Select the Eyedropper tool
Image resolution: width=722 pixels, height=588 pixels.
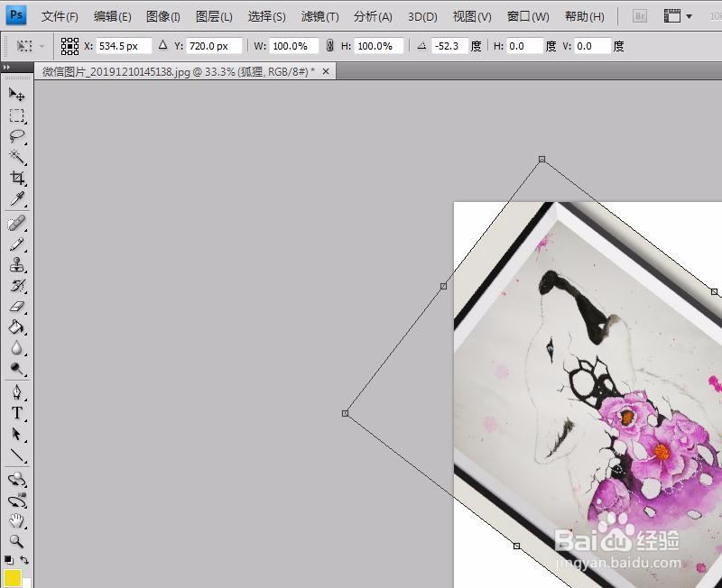click(x=16, y=198)
